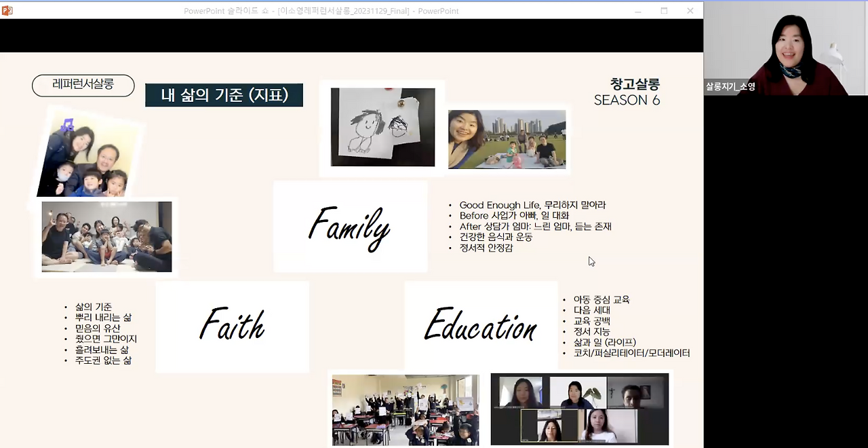The width and height of the screenshot is (868, 448).
Task: Click the 살롱지기_소영 name label
Action: pyautogui.click(x=730, y=87)
